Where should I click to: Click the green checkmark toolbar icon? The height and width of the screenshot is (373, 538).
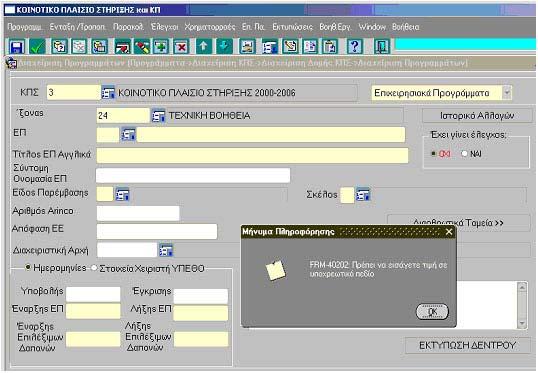[37, 46]
